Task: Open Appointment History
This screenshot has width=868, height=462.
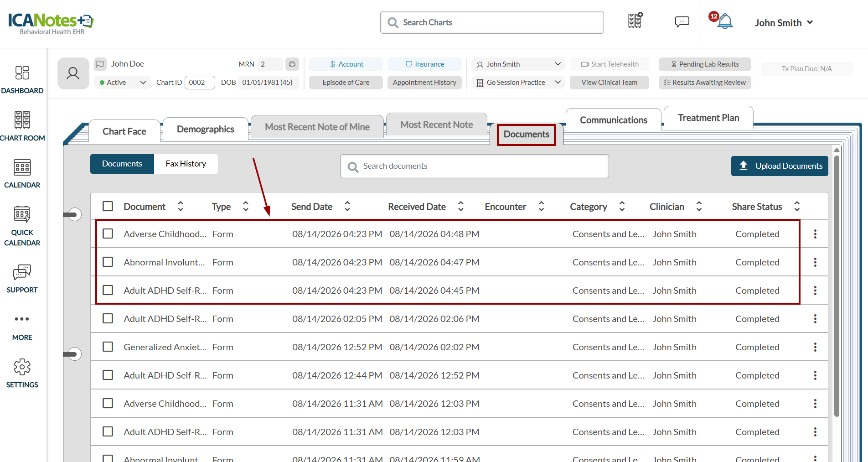Action: click(x=424, y=83)
